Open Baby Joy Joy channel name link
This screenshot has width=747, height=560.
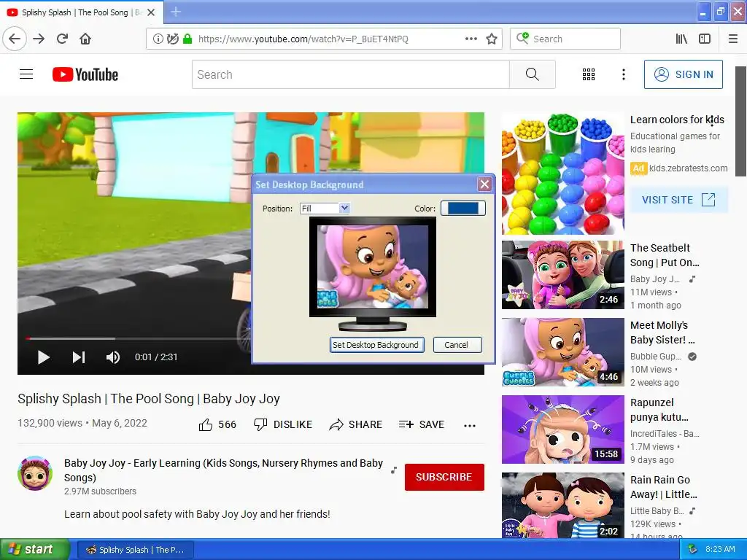point(223,470)
